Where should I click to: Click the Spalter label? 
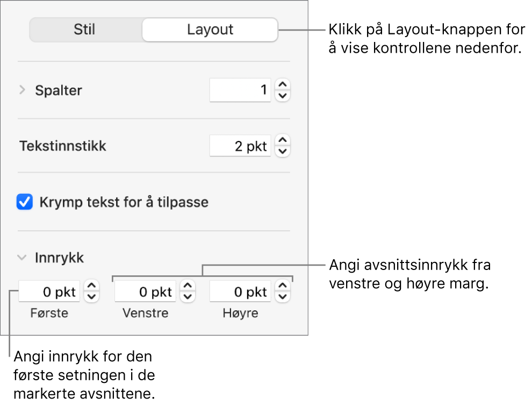(59, 91)
